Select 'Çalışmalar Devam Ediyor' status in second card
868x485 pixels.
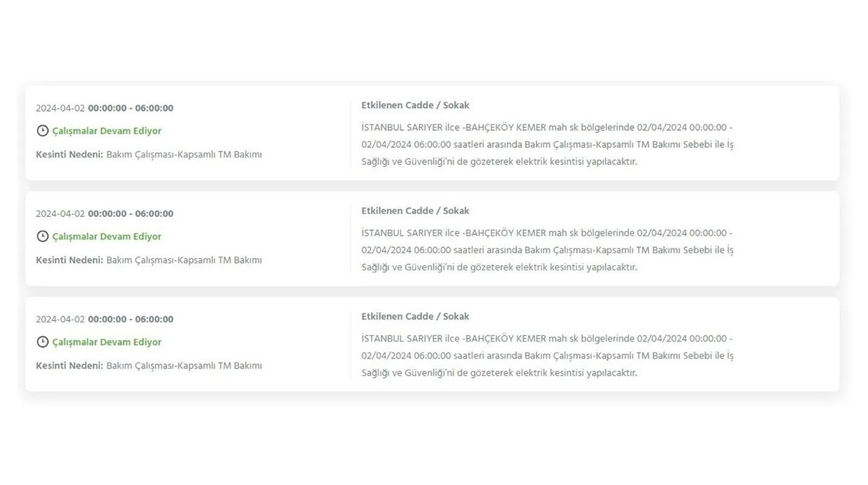click(107, 236)
